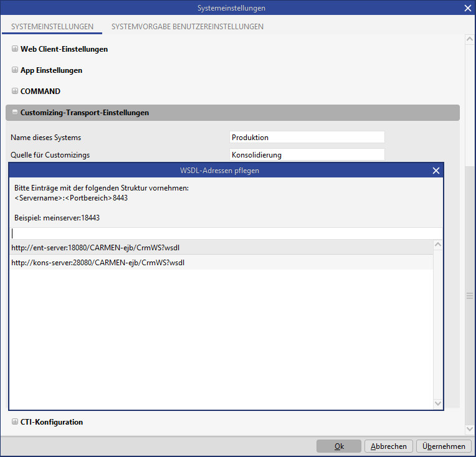Click the Name dieses Systems field
Screen dimensions: 476x457
tap(307, 138)
